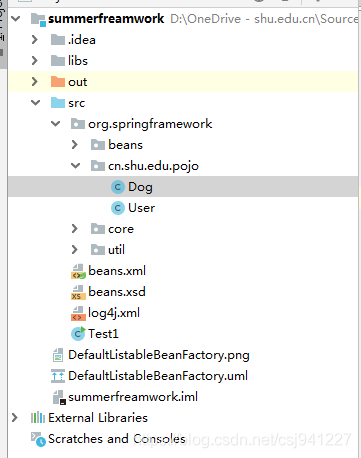Image resolution: width=361 pixels, height=458 pixels.
Task: Collapse the org.springframework package
Action: [55, 124]
